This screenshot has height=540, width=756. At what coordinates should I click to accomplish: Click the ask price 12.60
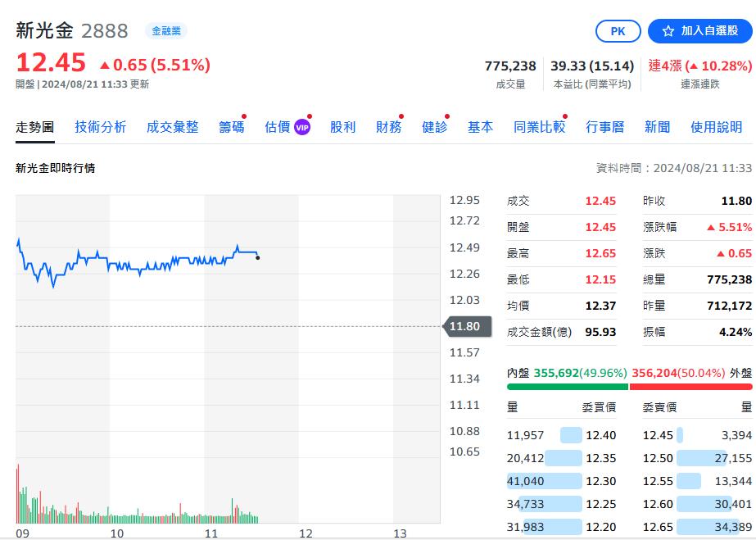pyautogui.click(x=659, y=504)
